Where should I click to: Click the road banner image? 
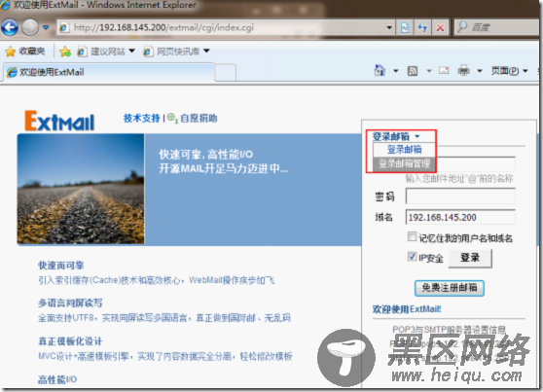coord(81,189)
